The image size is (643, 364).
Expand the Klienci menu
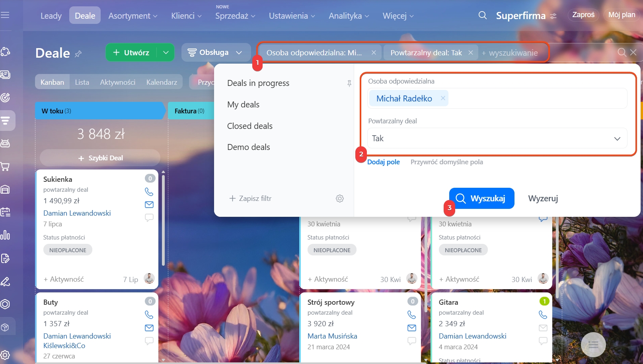[x=186, y=16]
